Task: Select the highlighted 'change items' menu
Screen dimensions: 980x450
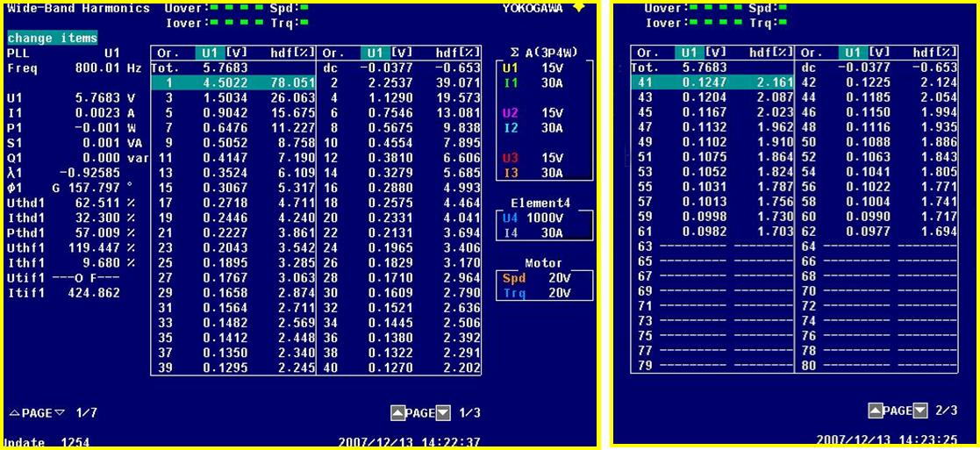Action: tap(53, 38)
